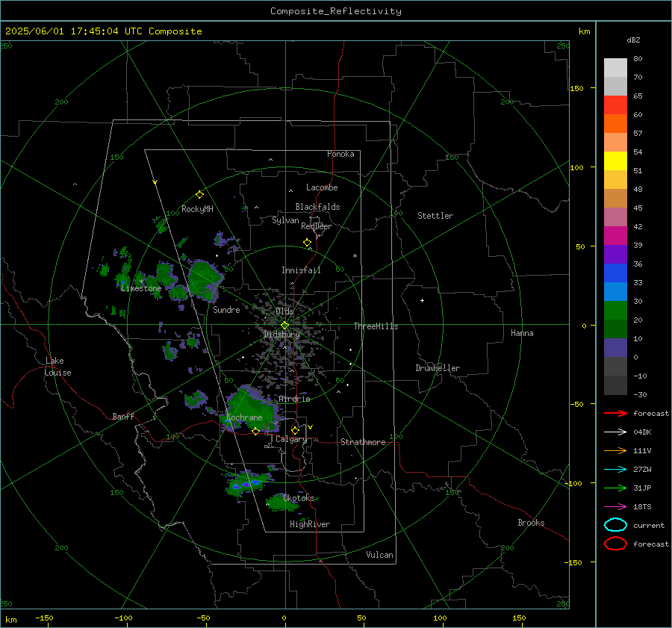Click the Vulcan label
This screenshot has height=628, width=672.
click(x=379, y=555)
